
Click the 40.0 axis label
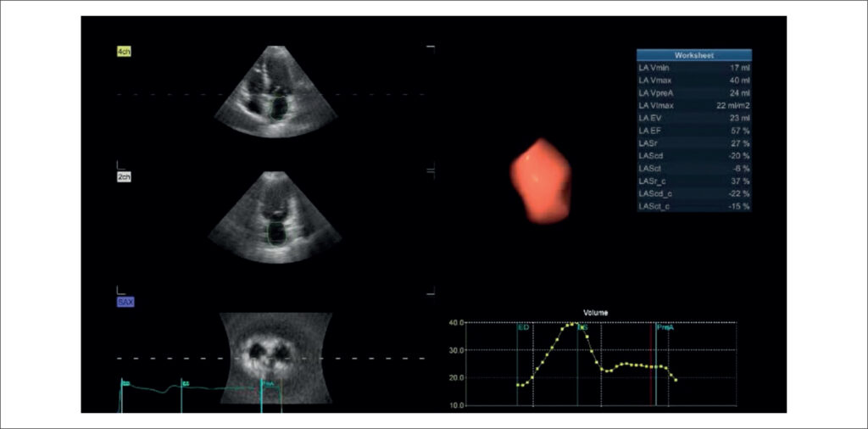[x=456, y=322]
